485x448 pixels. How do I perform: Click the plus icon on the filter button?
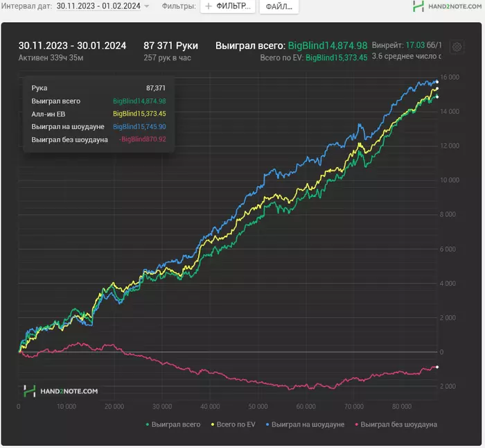click(208, 6)
